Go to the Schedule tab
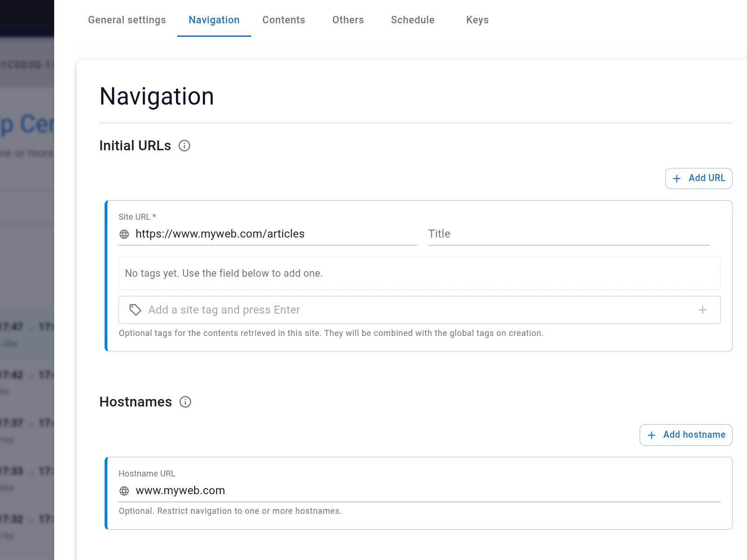 tap(413, 20)
